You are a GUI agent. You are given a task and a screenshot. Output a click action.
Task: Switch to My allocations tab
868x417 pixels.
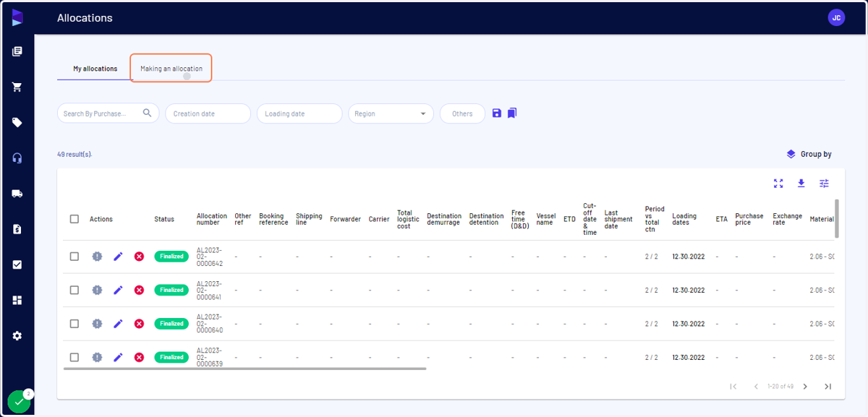click(x=95, y=69)
